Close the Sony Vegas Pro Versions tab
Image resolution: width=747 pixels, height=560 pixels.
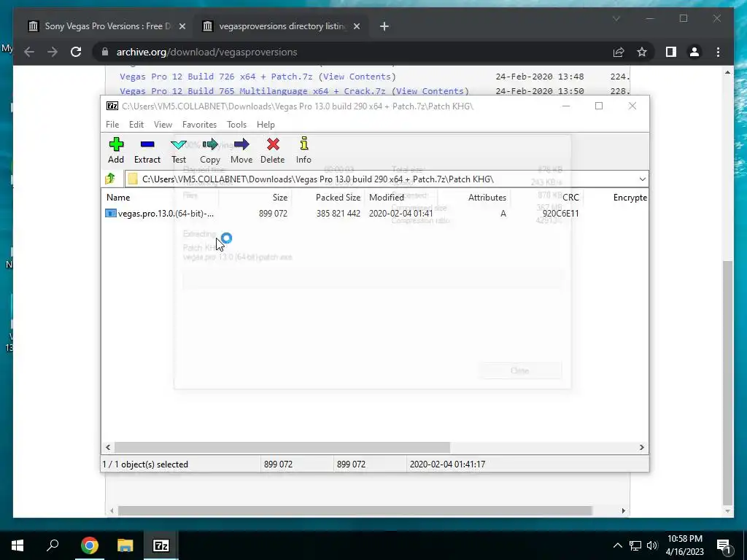tap(182, 27)
